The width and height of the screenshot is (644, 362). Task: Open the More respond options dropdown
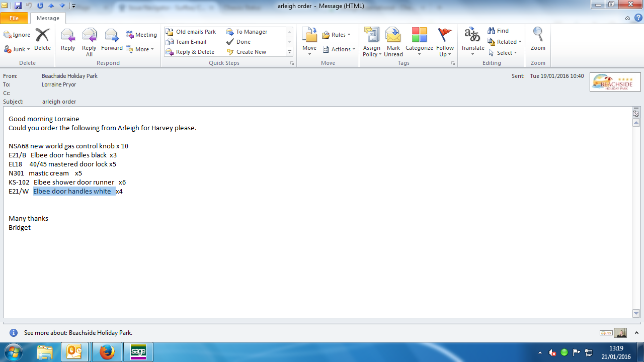[x=140, y=49]
